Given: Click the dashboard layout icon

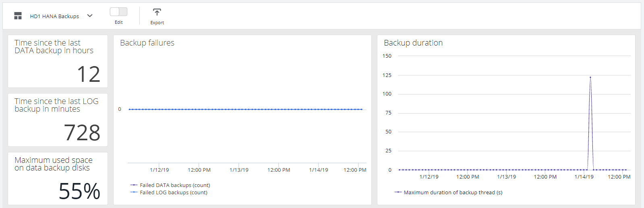Looking at the screenshot, I should click(x=18, y=16).
